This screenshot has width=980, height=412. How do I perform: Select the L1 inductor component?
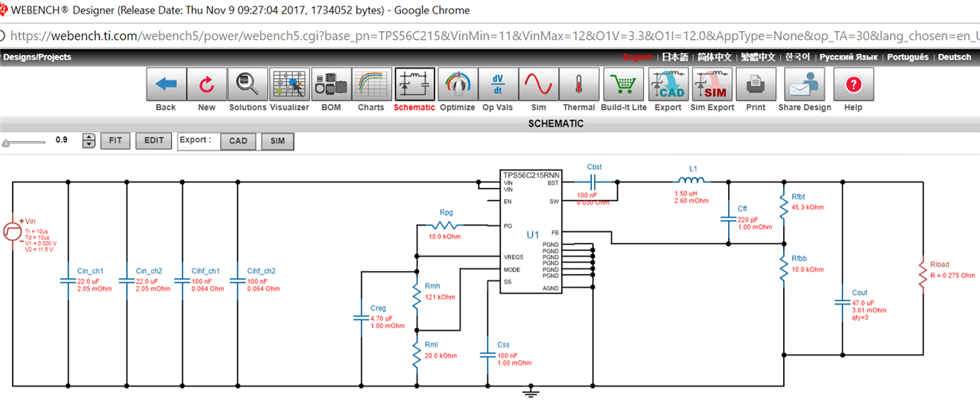pyautogui.click(x=692, y=182)
